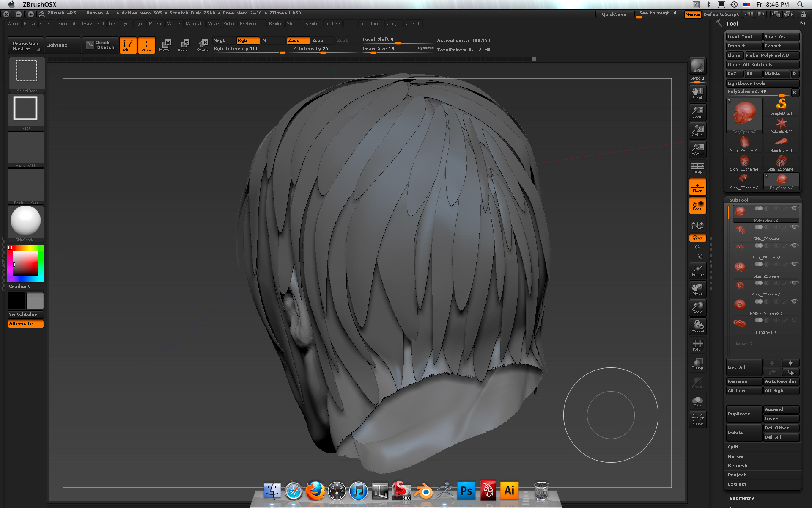The height and width of the screenshot is (508, 812).
Task: Toggle the Floor grid button
Action: (697, 187)
